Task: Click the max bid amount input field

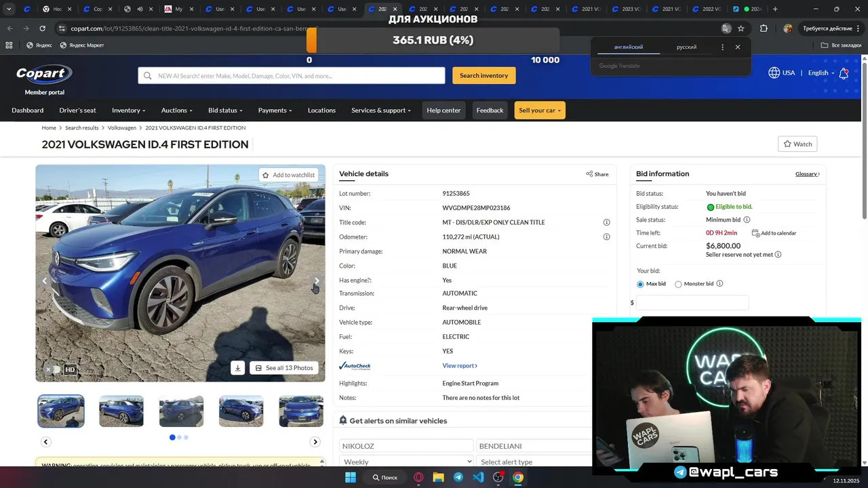Action: click(692, 302)
